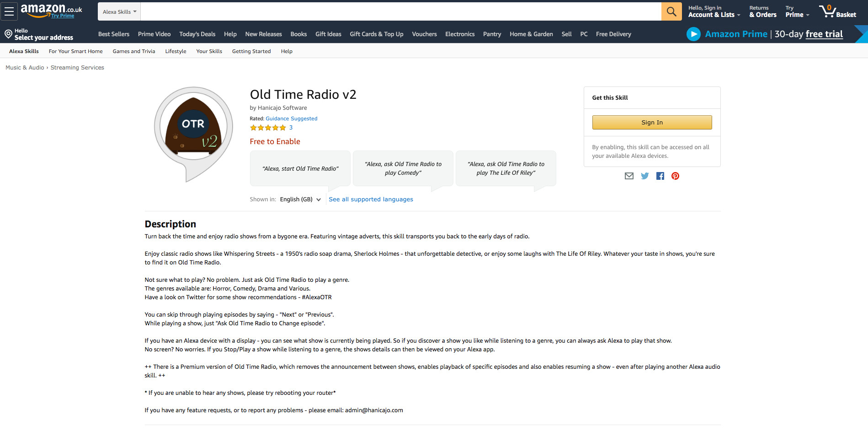The width and height of the screenshot is (868, 431).
Task: Share the skill on Facebook
Action: coord(660,176)
